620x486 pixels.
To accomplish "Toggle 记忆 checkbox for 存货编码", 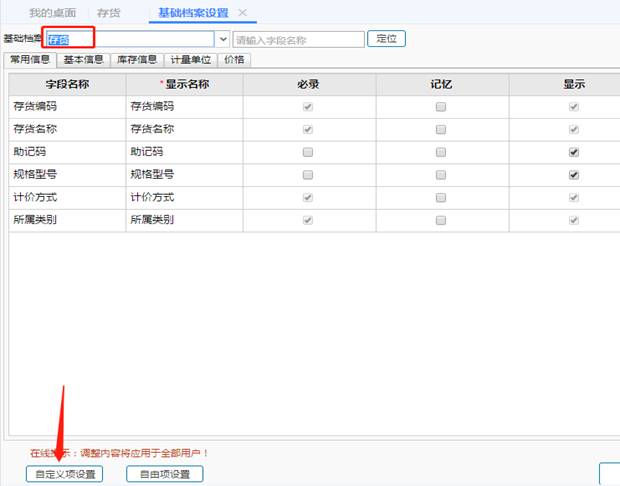I will coord(441,106).
